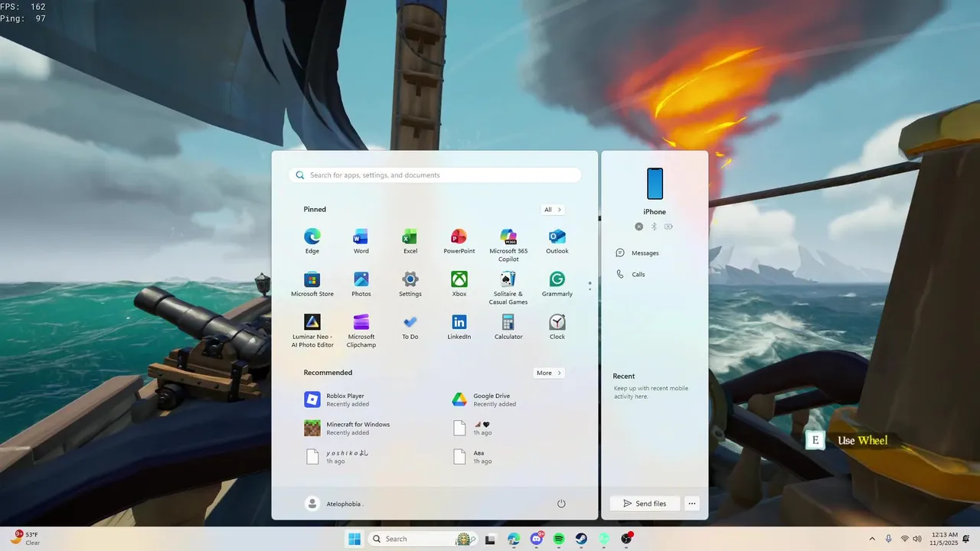
Task: Show hidden system tray icons
Action: 872,539
